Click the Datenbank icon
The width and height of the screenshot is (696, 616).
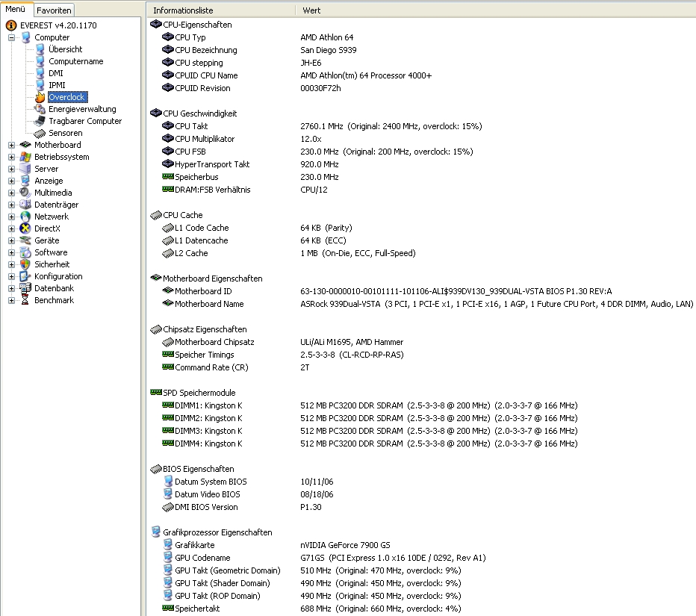[25, 288]
